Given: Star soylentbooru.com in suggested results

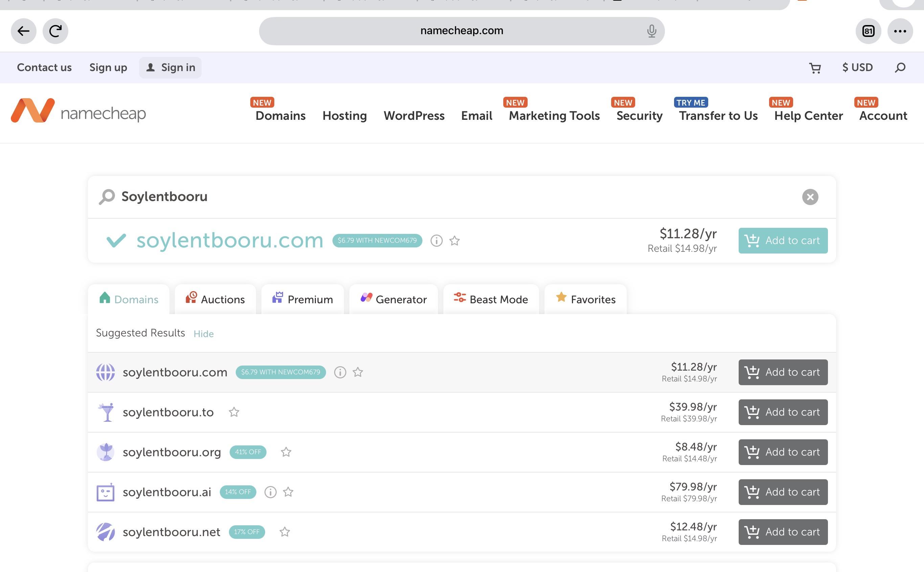Looking at the screenshot, I should coord(358,372).
